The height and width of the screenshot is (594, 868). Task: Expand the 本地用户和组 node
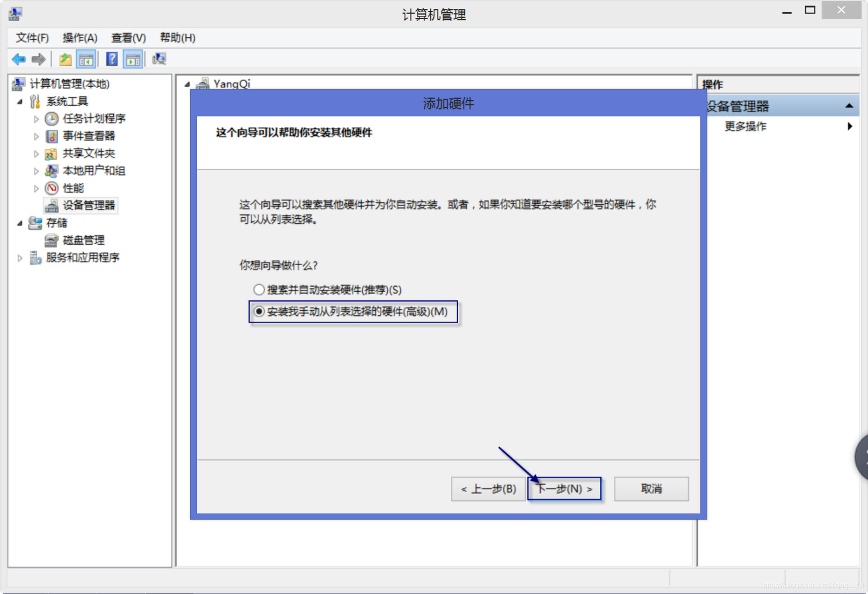coord(36,171)
